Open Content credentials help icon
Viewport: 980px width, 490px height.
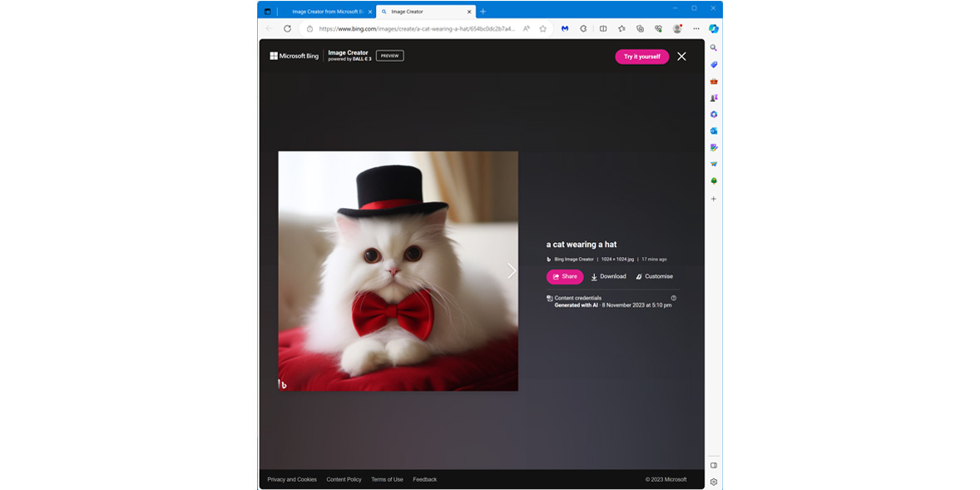[x=674, y=298]
